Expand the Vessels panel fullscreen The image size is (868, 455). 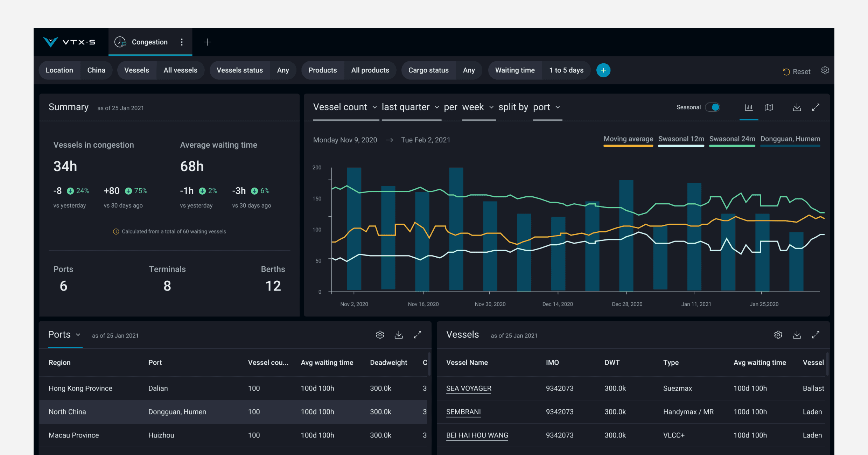[x=815, y=335]
